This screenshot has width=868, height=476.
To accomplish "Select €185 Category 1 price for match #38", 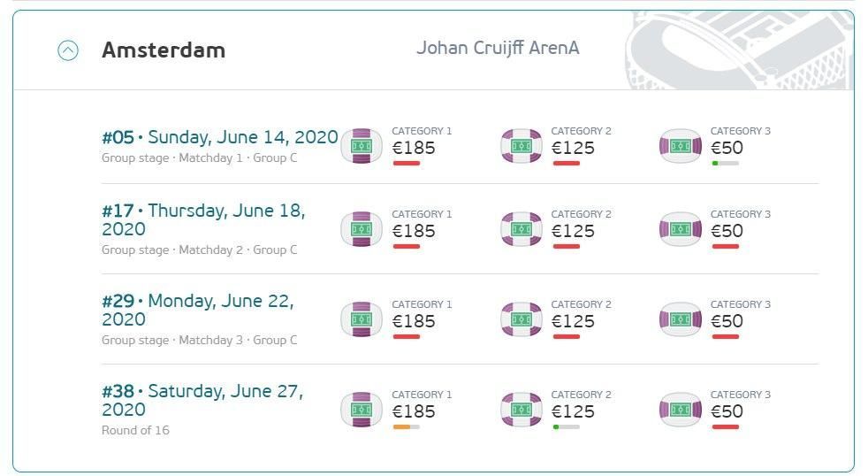I will tap(414, 411).
